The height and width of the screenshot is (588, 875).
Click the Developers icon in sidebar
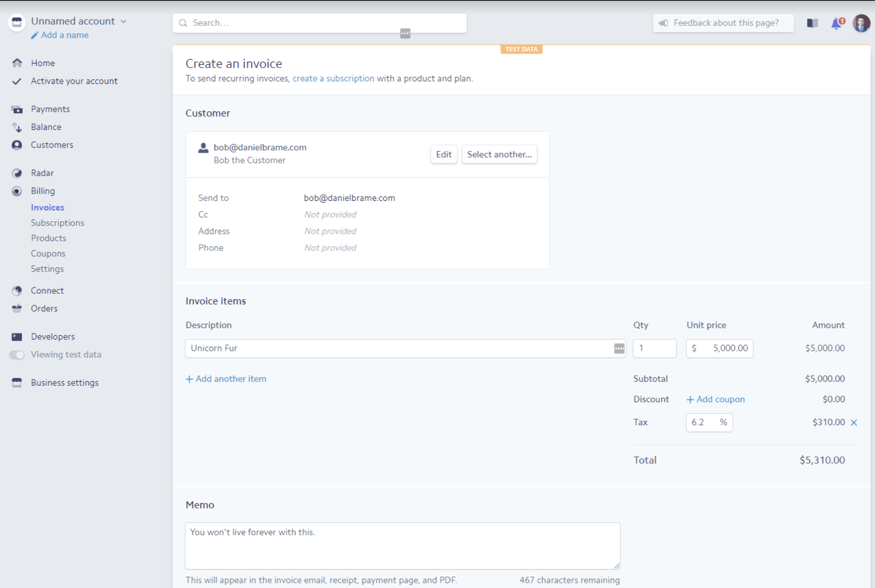[x=18, y=337]
